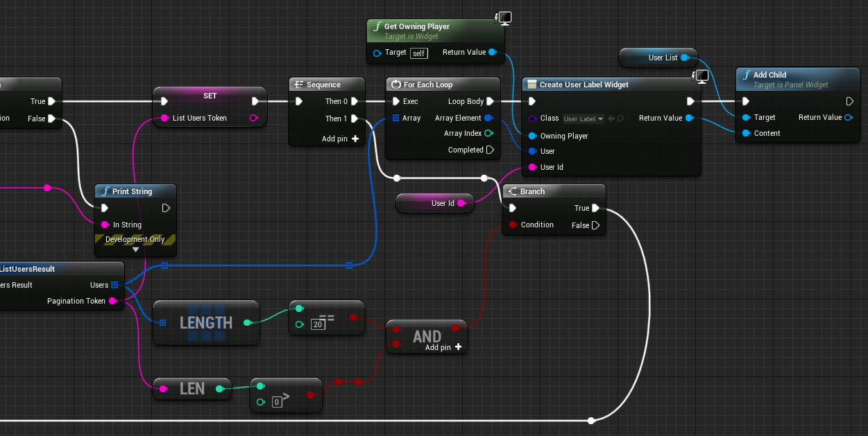868x436 pixels.
Task: Open the User Label class dropdown
Action: coord(583,119)
